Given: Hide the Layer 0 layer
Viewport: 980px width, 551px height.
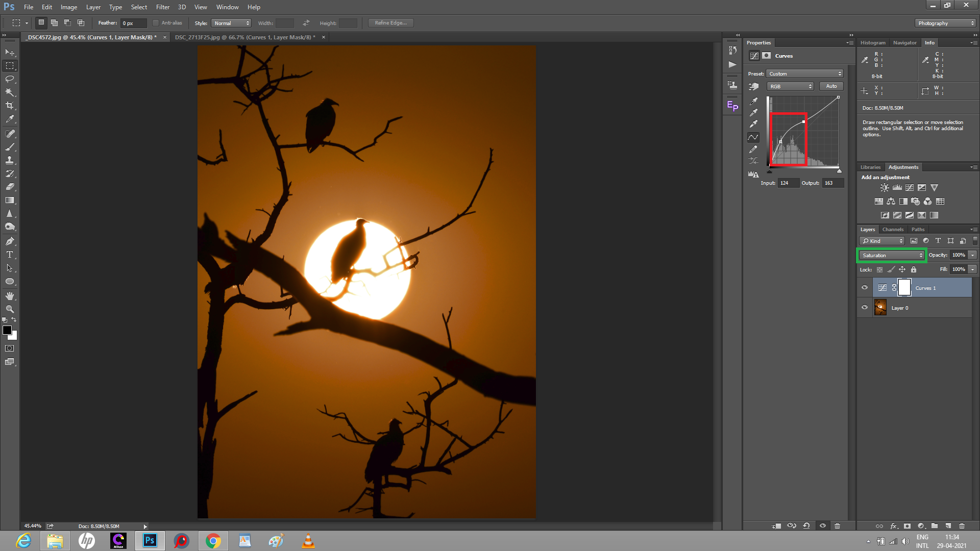Looking at the screenshot, I should (x=865, y=308).
